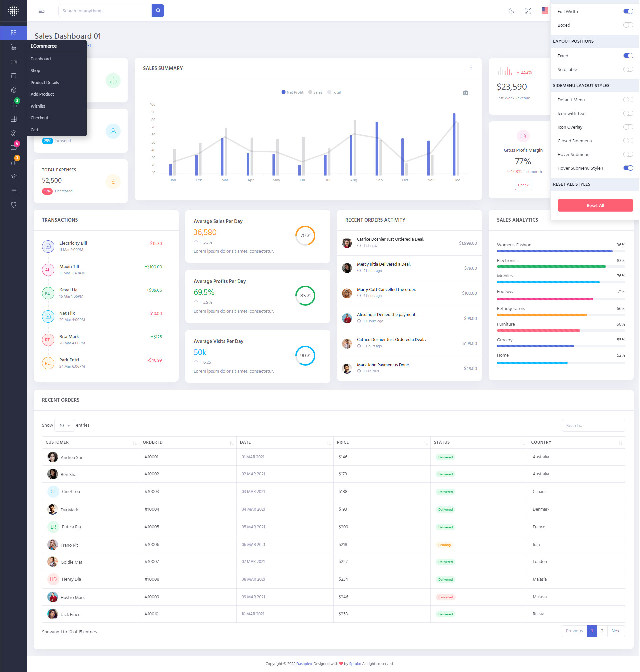This screenshot has width=640, height=672.
Task: Click the US flag language icon
Action: pyautogui.click(x=544, y=11)
